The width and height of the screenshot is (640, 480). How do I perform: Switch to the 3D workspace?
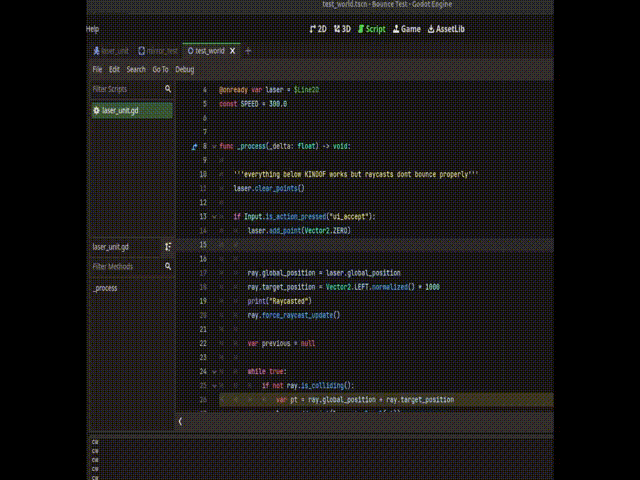[x=342, y=29]
